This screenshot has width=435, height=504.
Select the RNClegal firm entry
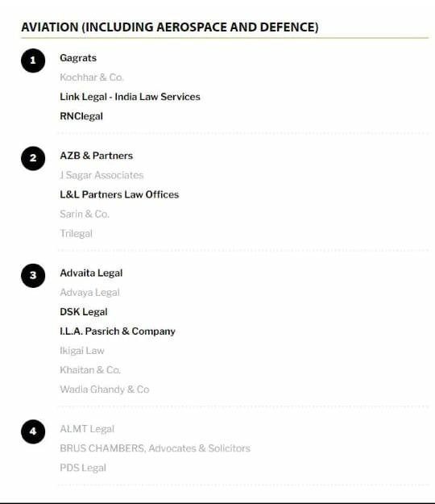click(x=81, y=116)
